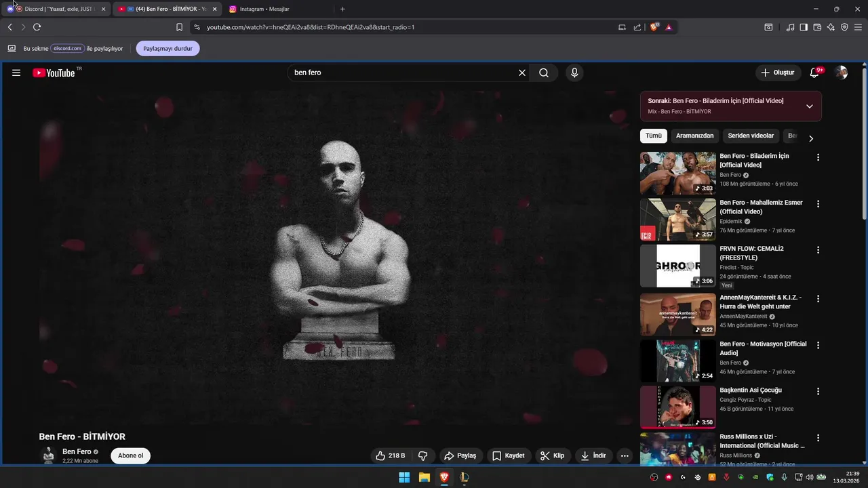
Task: Play FRVN FLOW: CEMALİ2 thumbnail
Action: 678,266
